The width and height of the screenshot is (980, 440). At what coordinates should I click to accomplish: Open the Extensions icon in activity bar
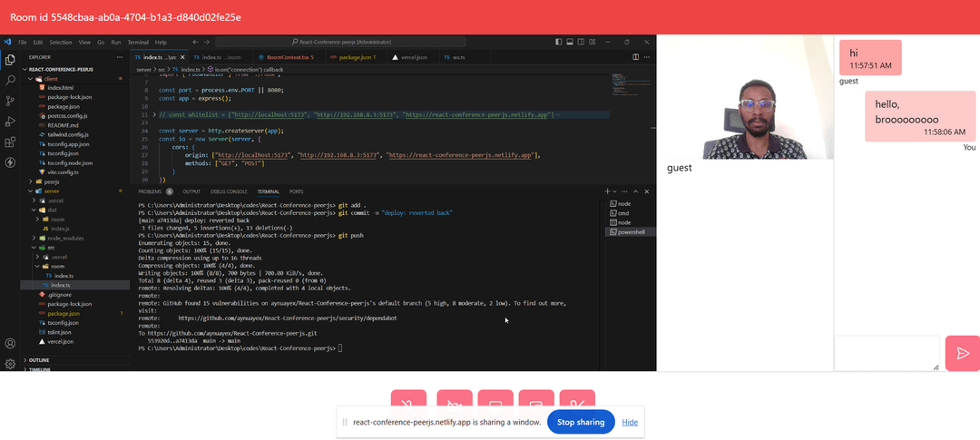coord(10,142)
